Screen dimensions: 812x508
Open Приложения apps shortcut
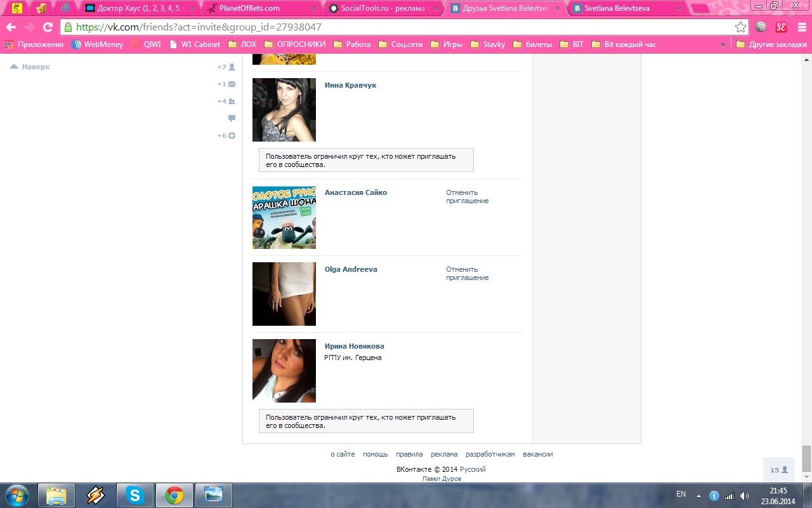(x=34, y=44)
